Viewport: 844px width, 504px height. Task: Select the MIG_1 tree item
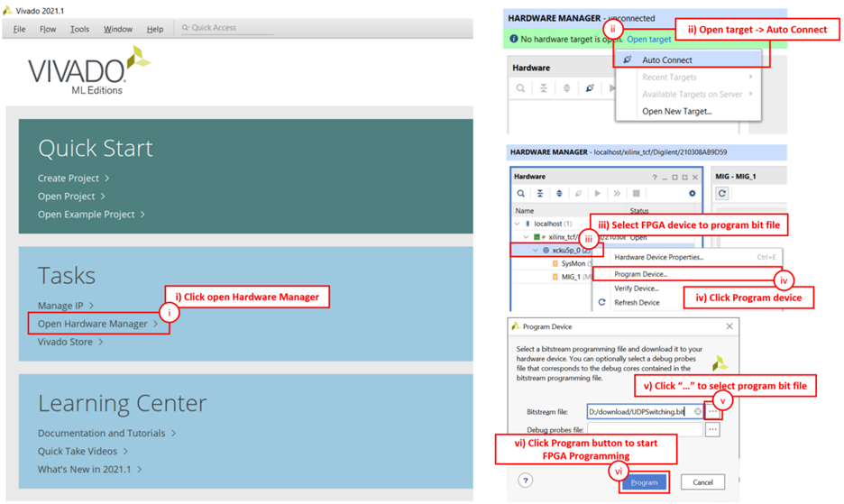(x=571, y=277)
